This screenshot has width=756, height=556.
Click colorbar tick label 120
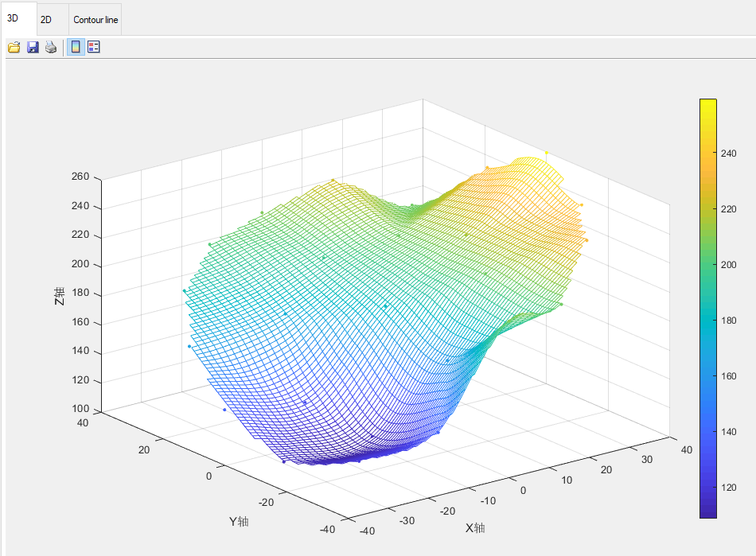(728, 488)
